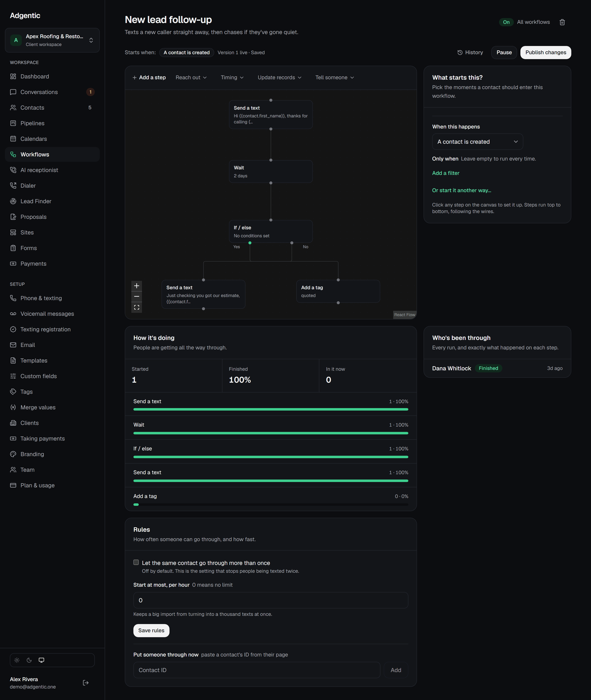
Task: Go to Contacts in sidebar menu
Action: [x=52, y=108]
